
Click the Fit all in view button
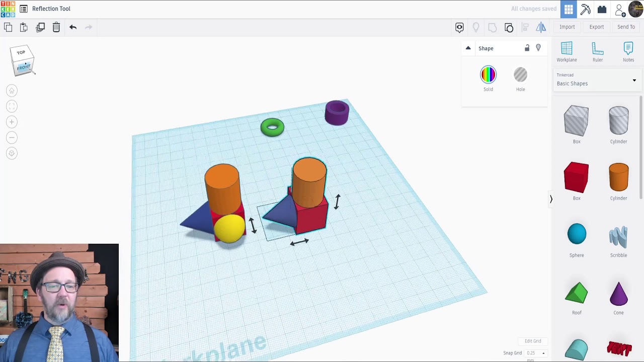(12, 106)
